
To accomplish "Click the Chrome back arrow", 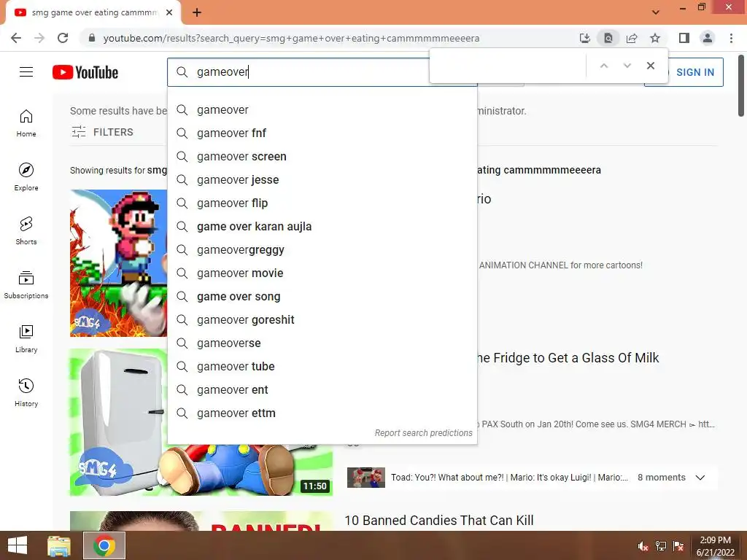I will point(16,38).
